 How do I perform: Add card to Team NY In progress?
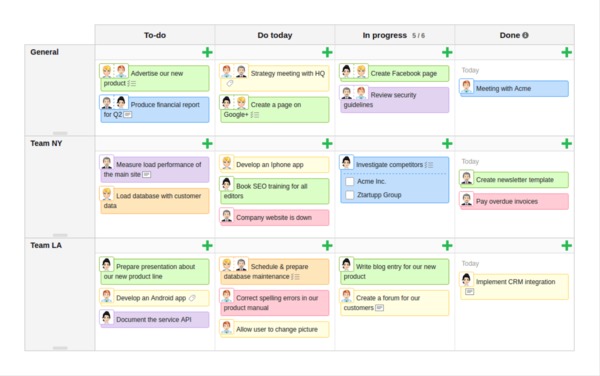447,143
